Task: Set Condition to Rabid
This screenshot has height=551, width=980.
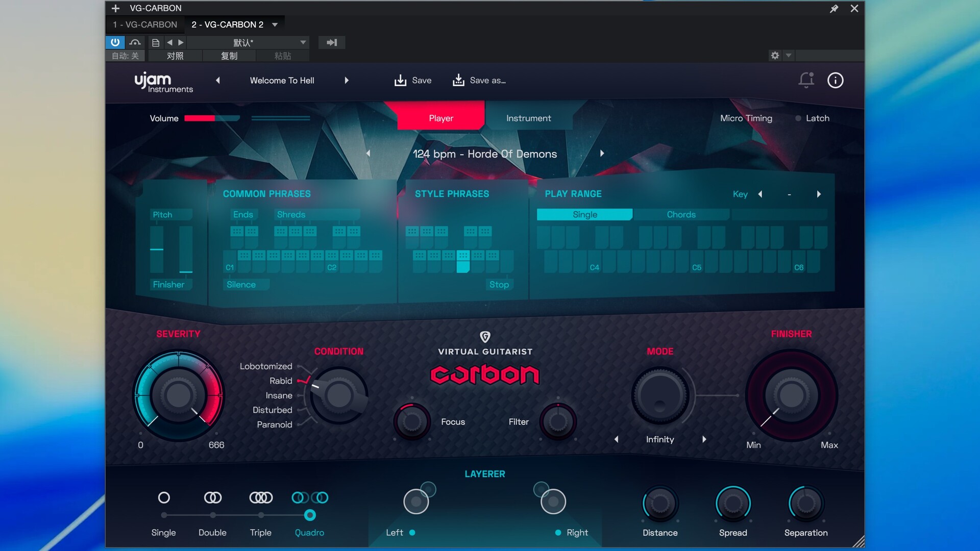Action: point(281,381)
